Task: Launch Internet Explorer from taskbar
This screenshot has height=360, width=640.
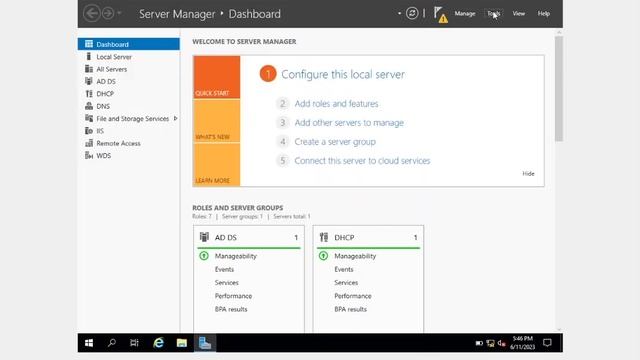Action: point(158,343)
